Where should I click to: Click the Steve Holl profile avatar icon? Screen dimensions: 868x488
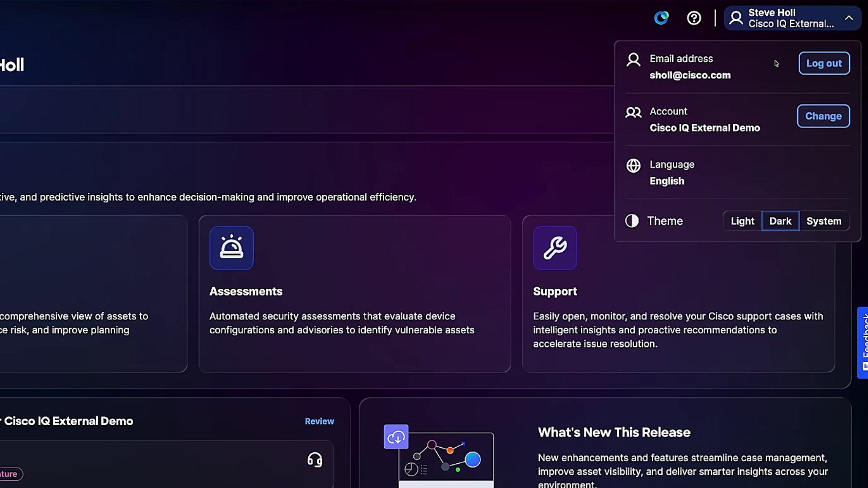click(x=736, y=18)
